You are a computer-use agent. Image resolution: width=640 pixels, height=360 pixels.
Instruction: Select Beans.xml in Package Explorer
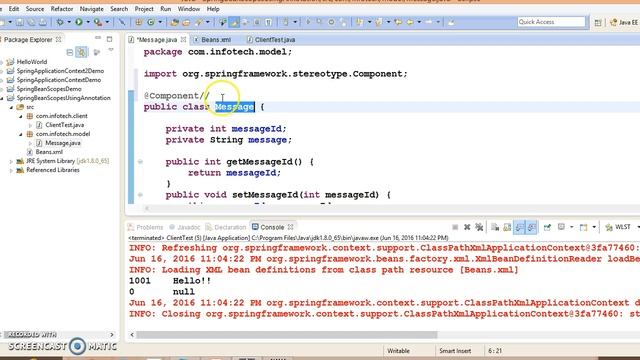(x=49, y=152)
